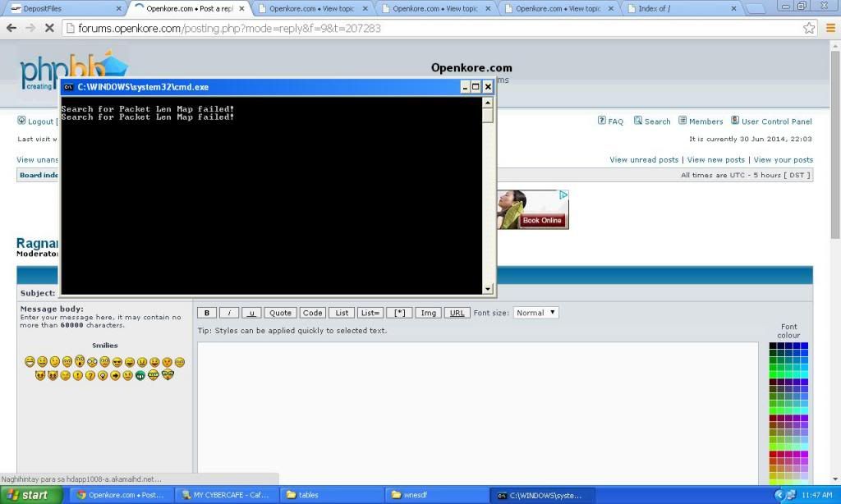Click the network tray icon near the clock

(791, 495)
